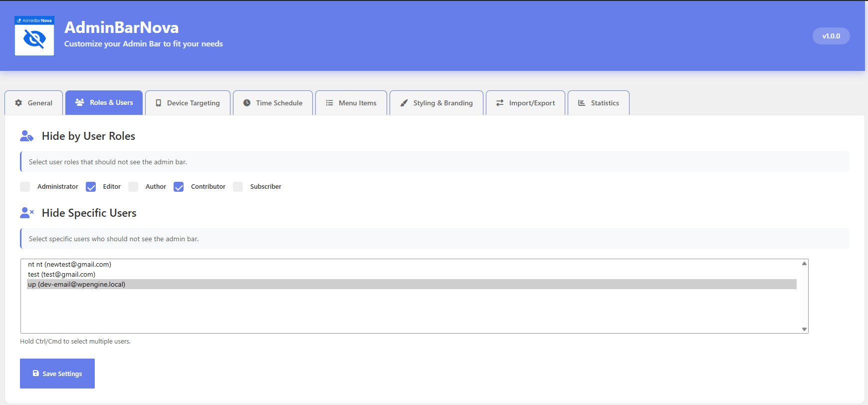
Task: Click the Contributor role label
Action: coord(208,186)
